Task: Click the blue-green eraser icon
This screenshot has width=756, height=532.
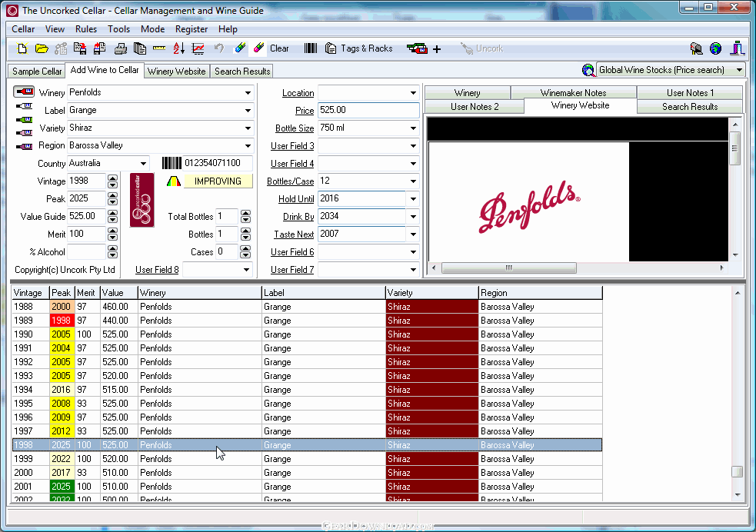Action: pyautogui.click(x=240, y=48)
